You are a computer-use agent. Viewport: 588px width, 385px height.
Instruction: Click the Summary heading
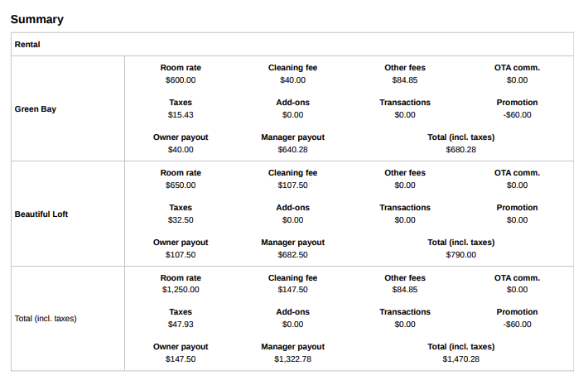[x=37, y=19]
